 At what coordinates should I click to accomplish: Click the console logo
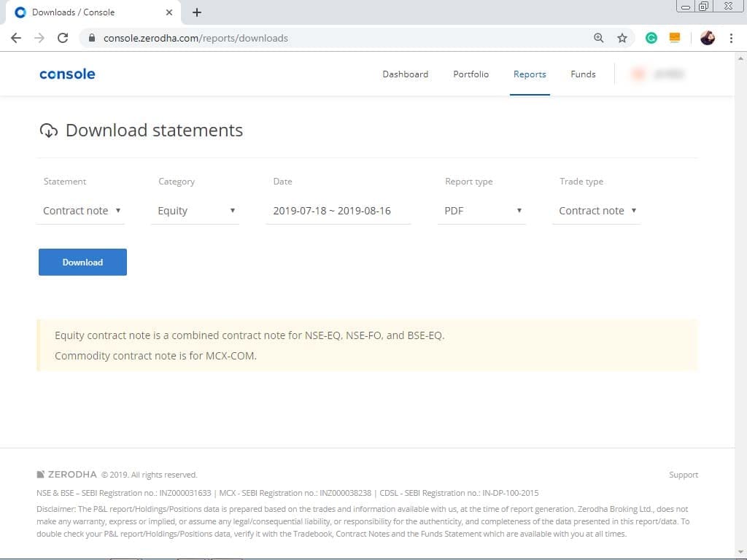(x=67, y=74)
